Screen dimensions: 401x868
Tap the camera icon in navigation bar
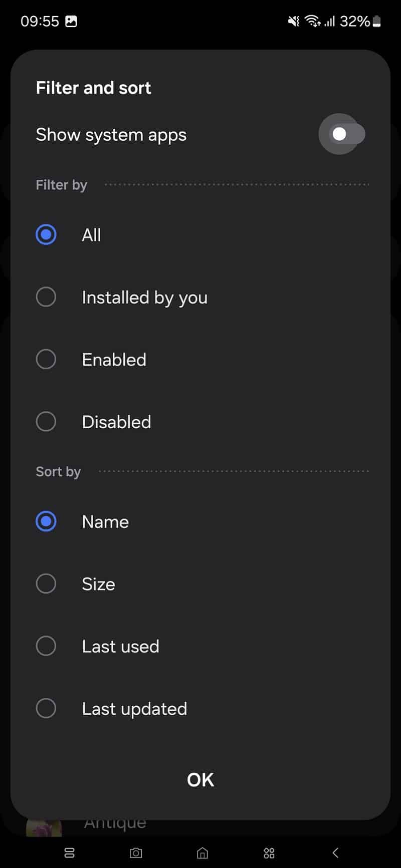click(x=136, y=852)
